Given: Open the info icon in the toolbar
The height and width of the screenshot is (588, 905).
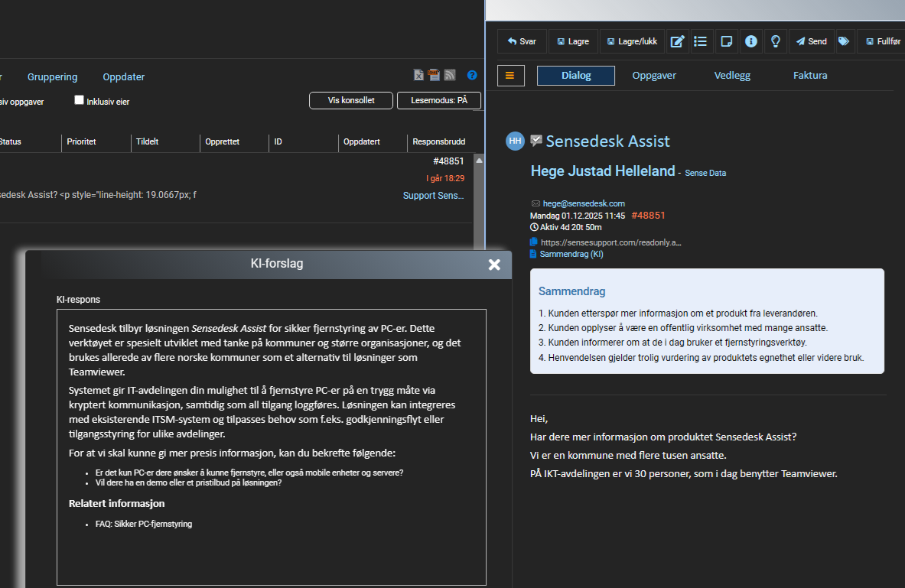Looking at the screenshot, I should tap(750, 41).
